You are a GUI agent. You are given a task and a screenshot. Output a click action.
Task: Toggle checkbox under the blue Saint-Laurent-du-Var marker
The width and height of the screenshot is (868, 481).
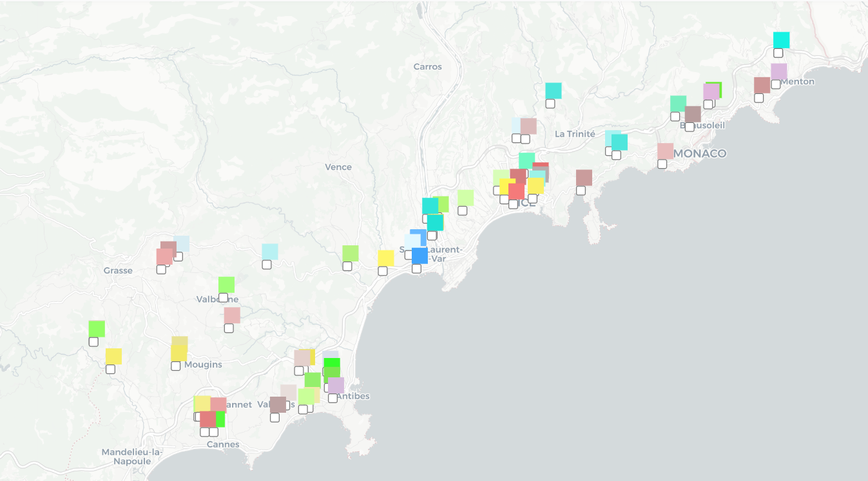coord(416,269)
